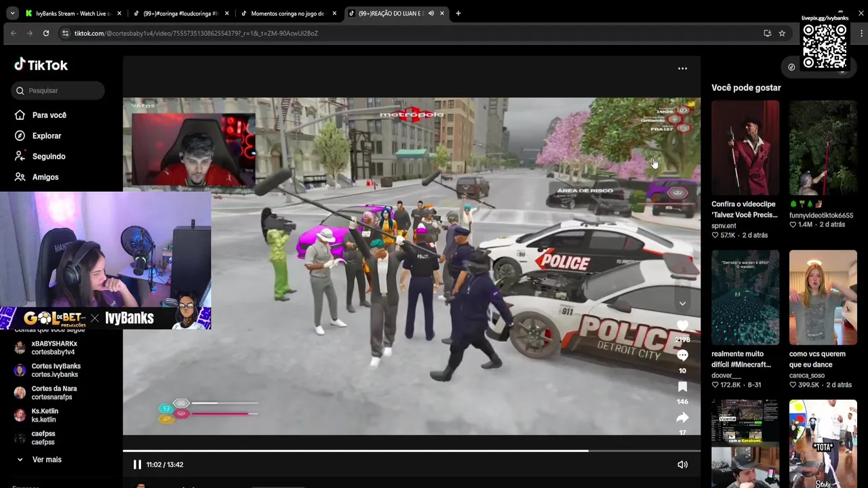View site information icon in address bar
The width and height of the screenshot is (868, 488).
pyautogui.click(x=65, y=33)
